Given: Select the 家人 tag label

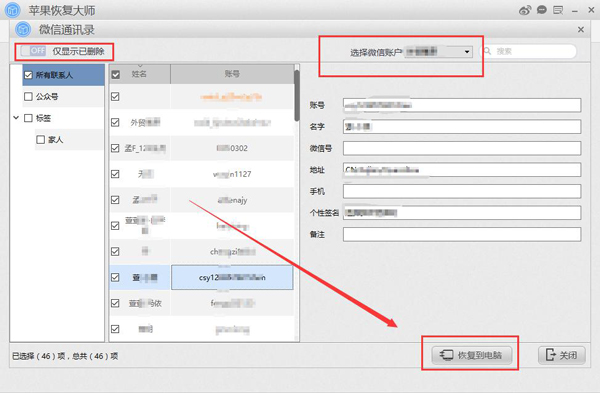Looking at the screenshot, I should (55, 140).
